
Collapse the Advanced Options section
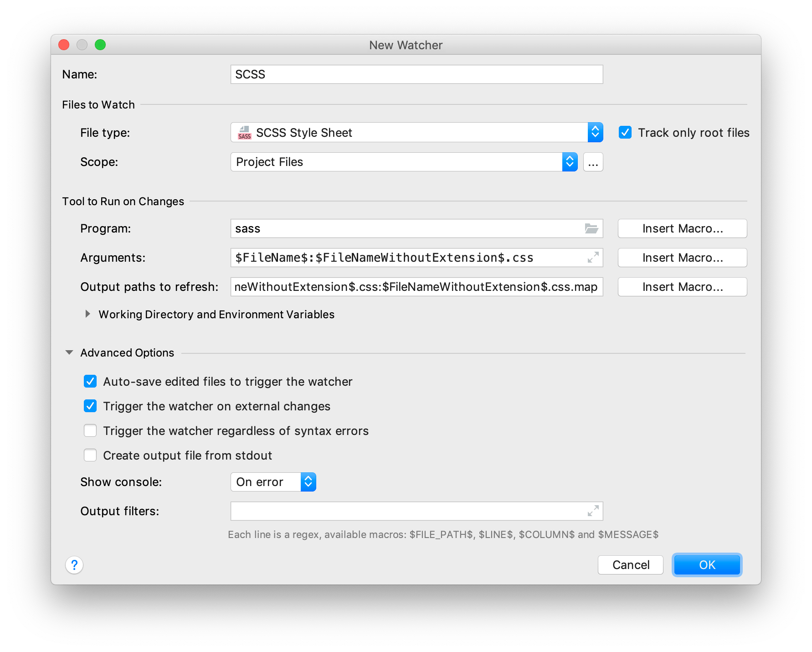[69, 352]
